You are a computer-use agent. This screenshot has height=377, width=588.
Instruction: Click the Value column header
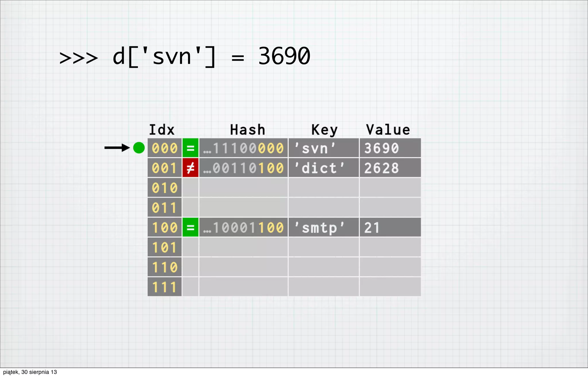388,130
